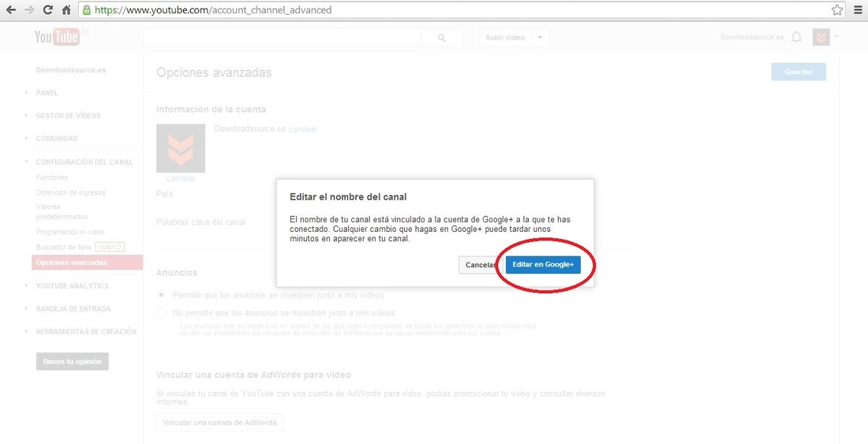Expand YOUTUBE ANALYTICS section
The height and width of the screenshot is (444, 868).
point(72,285)
